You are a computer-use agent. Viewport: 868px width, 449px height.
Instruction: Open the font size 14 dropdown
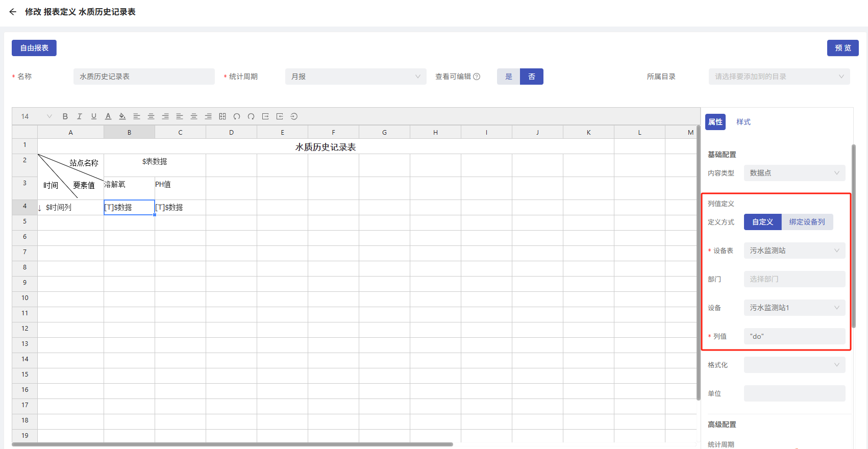[36, 116]
